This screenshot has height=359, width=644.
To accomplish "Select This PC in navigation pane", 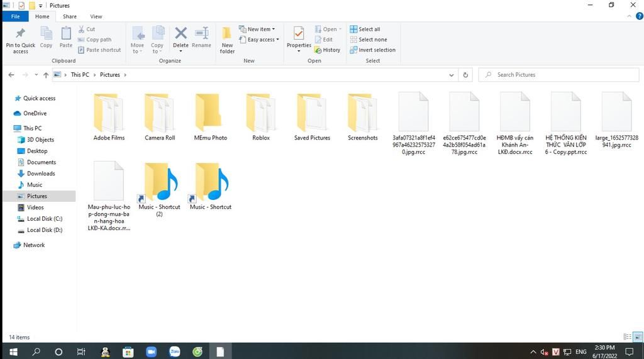I will 28,128.
